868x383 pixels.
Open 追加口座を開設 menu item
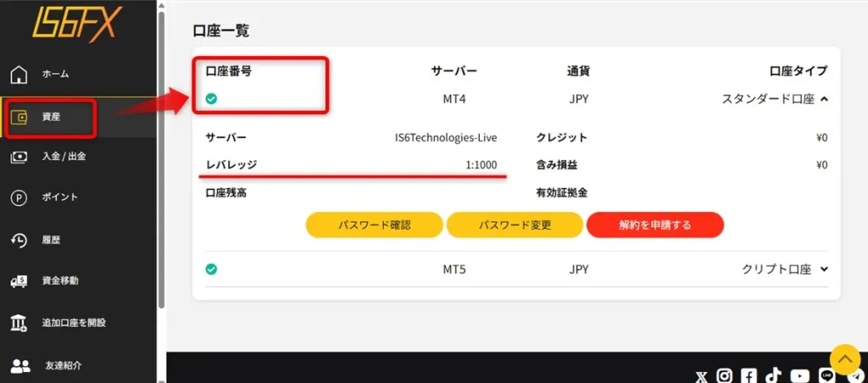coord(74,323)
